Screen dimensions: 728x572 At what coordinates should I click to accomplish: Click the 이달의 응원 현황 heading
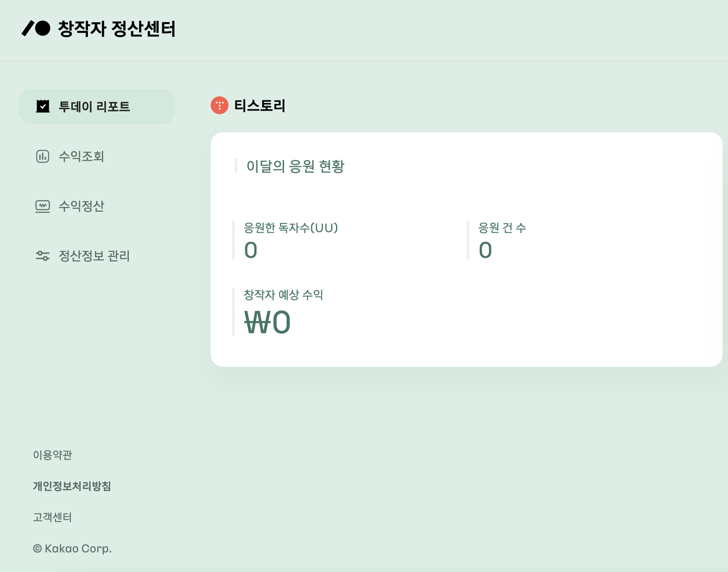click(296, 167)
